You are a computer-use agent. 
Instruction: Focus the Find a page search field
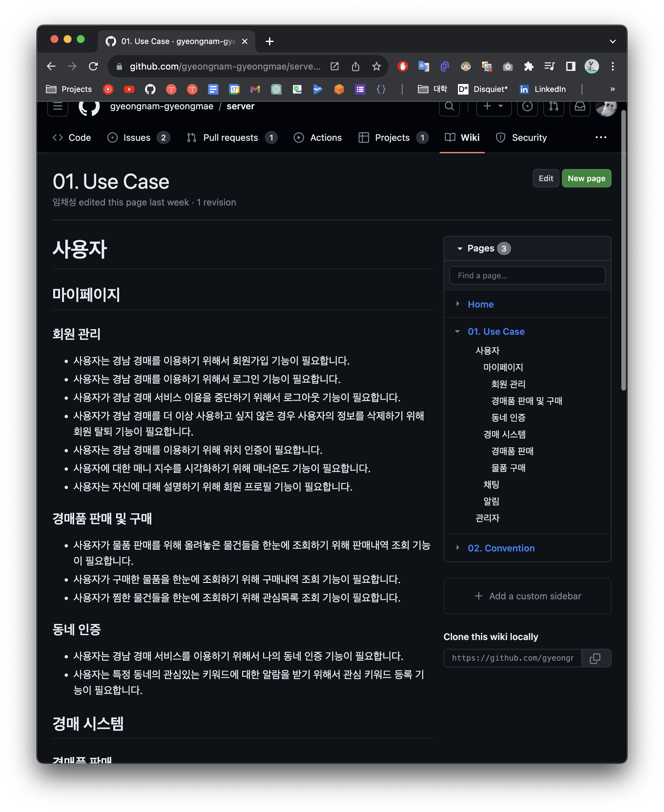(x=527, y=275)
